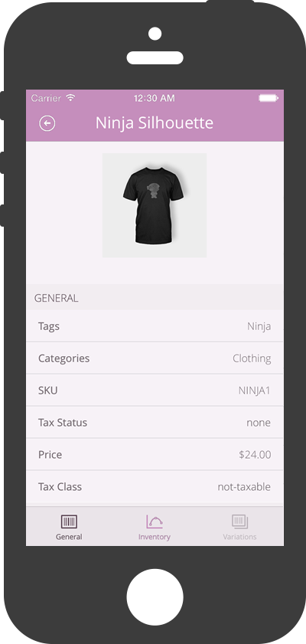Open the black t-shirt product image
306x644 pixels.
pyautogui.click(x=155, y=205)
